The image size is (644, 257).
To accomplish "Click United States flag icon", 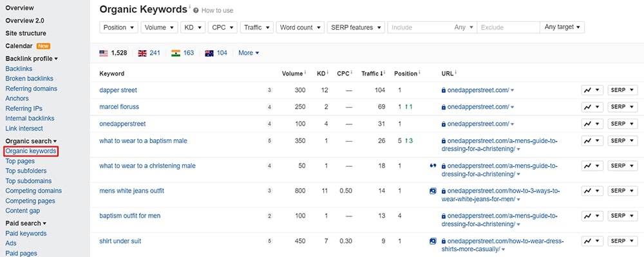I will click(104, 53).
